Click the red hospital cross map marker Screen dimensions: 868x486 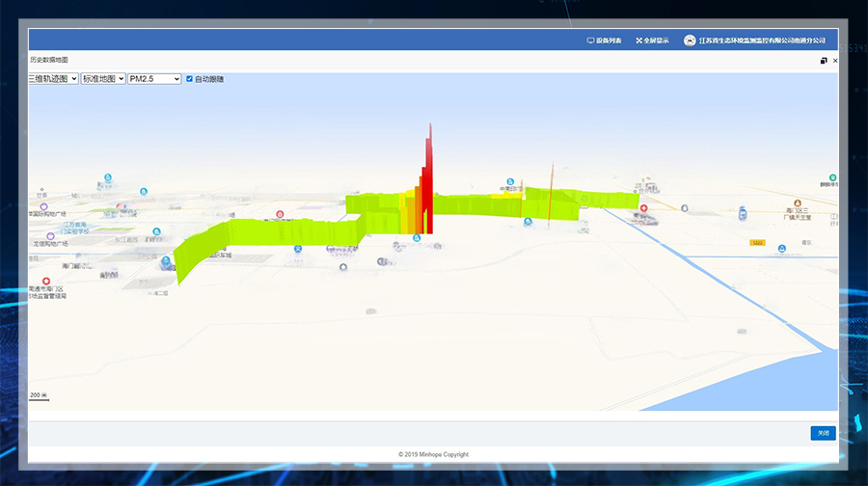coord(644,207)
